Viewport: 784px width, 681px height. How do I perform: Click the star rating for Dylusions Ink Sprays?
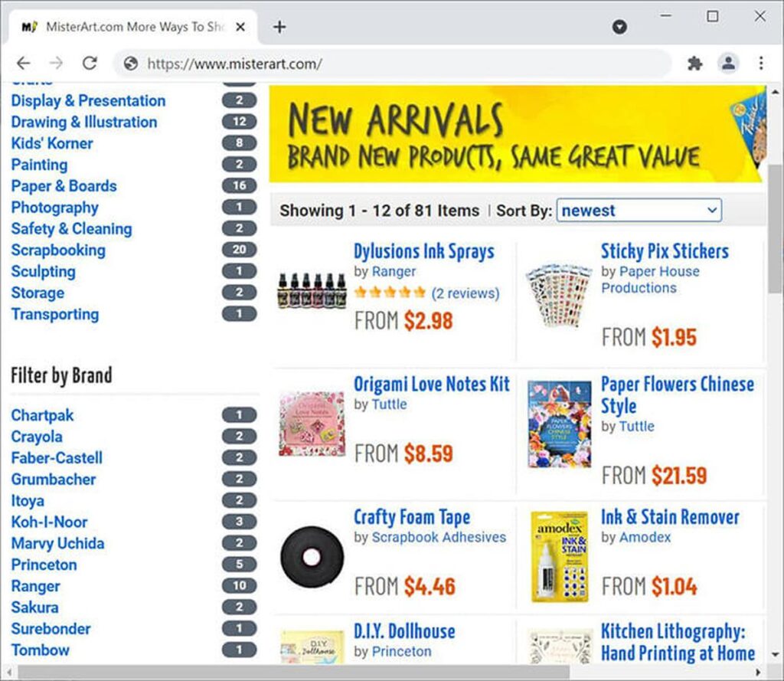click(390, 292)
